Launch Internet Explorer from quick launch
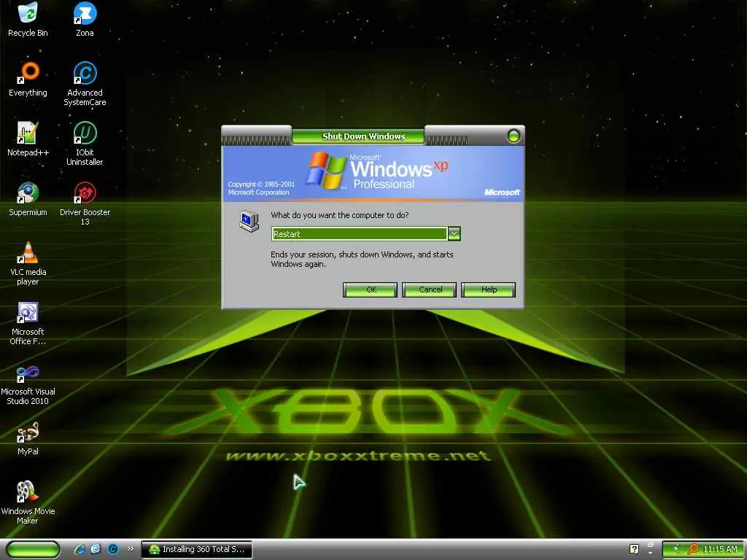The image size is (747, 560). click(x=80, y=549)
